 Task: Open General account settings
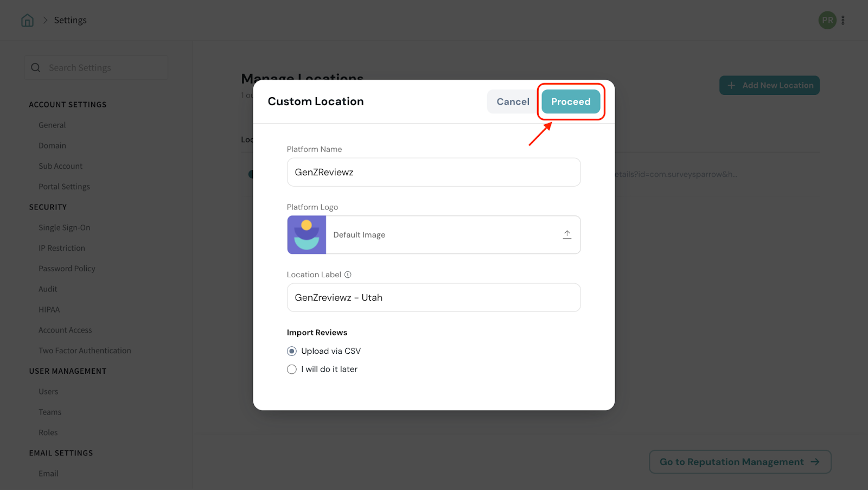click(x=52, y=125)
